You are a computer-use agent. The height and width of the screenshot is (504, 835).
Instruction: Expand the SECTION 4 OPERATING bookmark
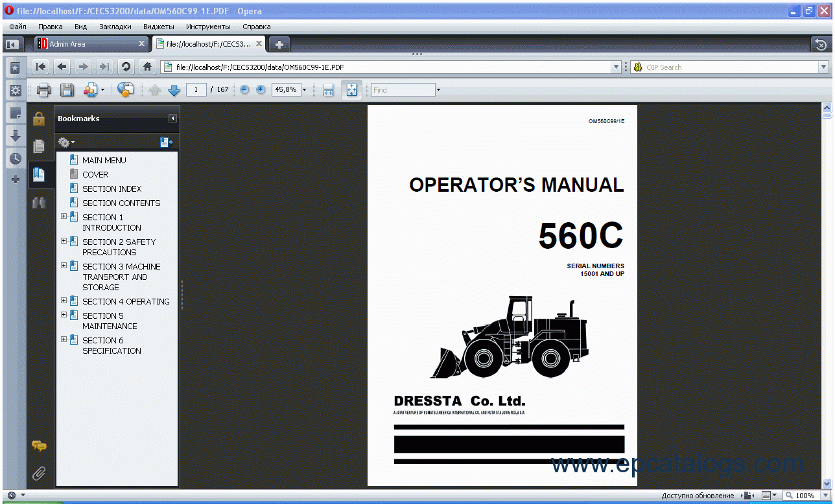pyautogui.click(x=64, y=301)
